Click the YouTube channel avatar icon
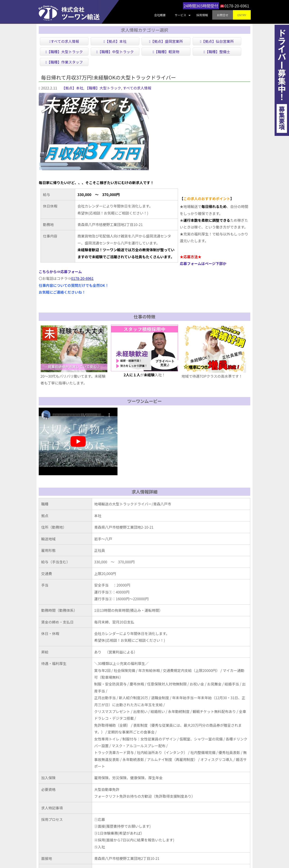289x868 pixels. click(46, 415)
